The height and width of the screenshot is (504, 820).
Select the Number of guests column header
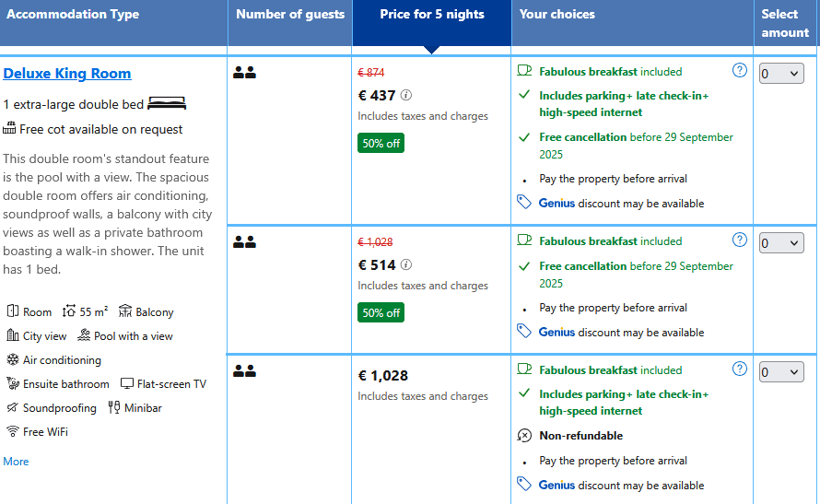(290, 15)
